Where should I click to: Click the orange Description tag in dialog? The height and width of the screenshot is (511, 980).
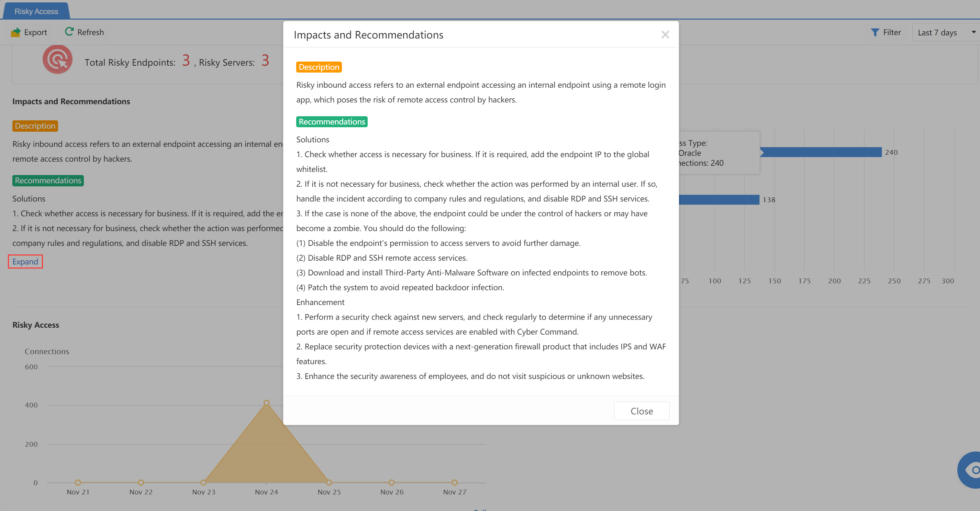point(319,67)
